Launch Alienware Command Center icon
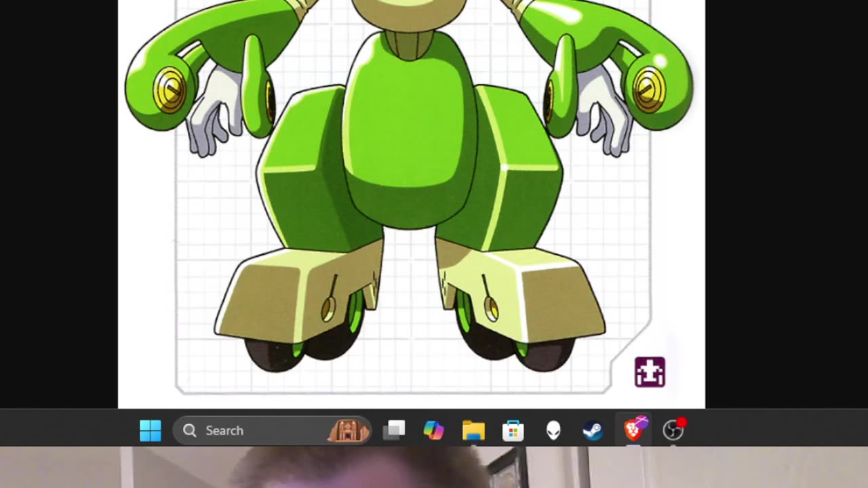 click(553, 430)
